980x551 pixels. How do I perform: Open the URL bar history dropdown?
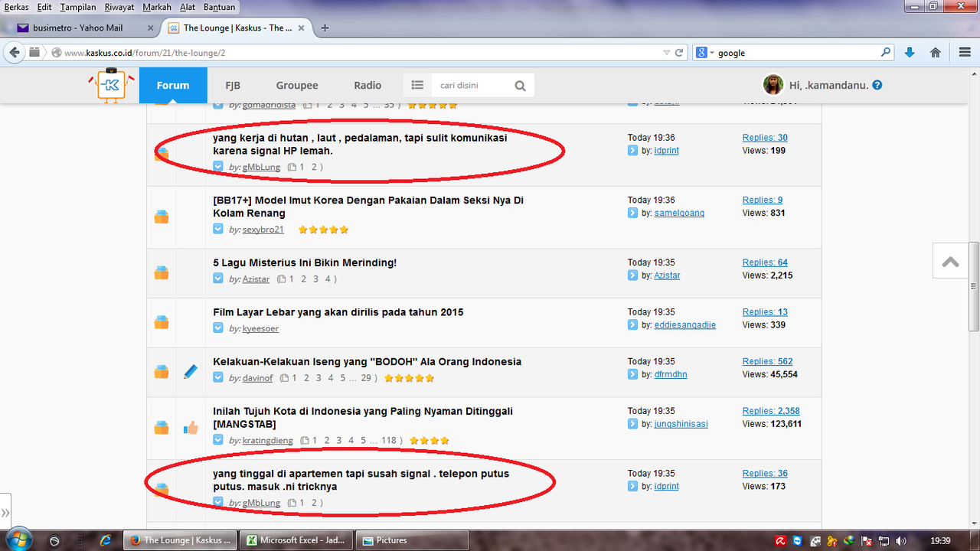click(666, 53)
